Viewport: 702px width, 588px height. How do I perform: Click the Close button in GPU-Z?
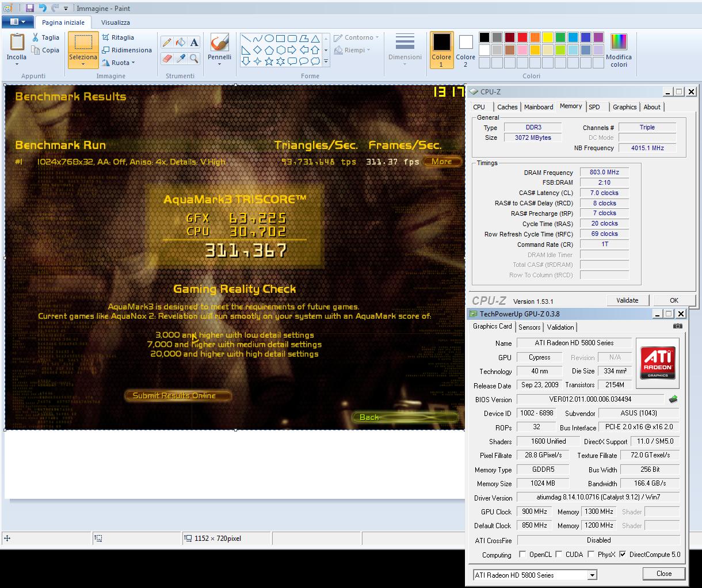[x=664, y=574]
